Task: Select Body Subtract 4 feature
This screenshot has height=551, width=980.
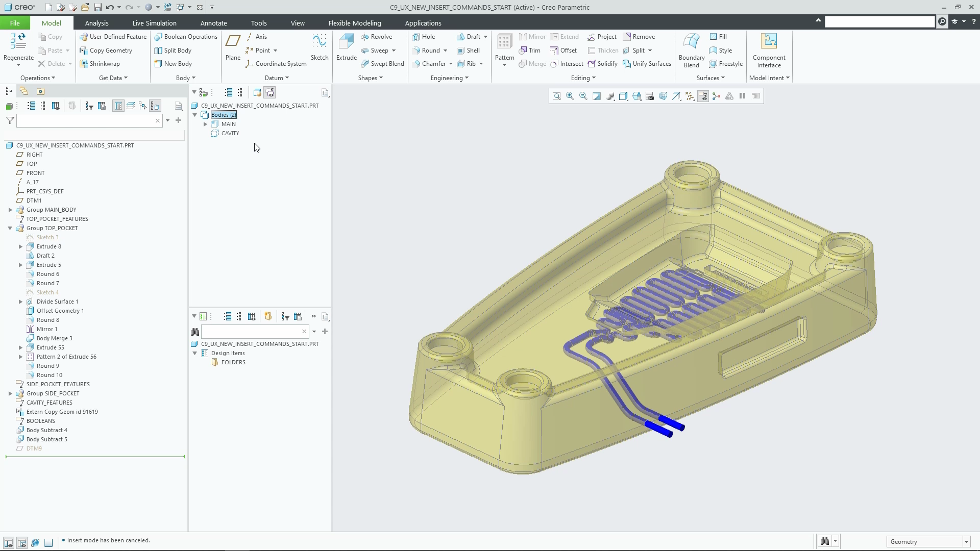Action: point(46,430)
